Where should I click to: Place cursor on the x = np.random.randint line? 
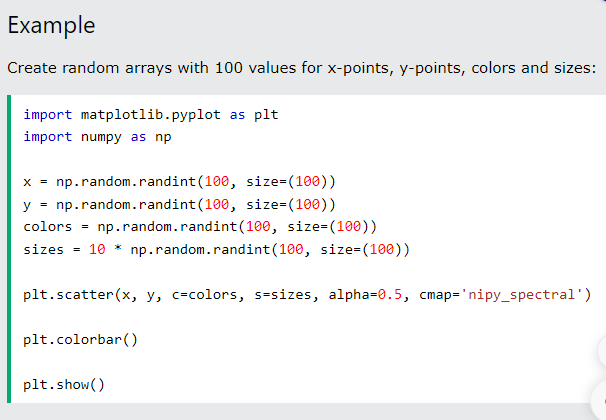point(179,182)
